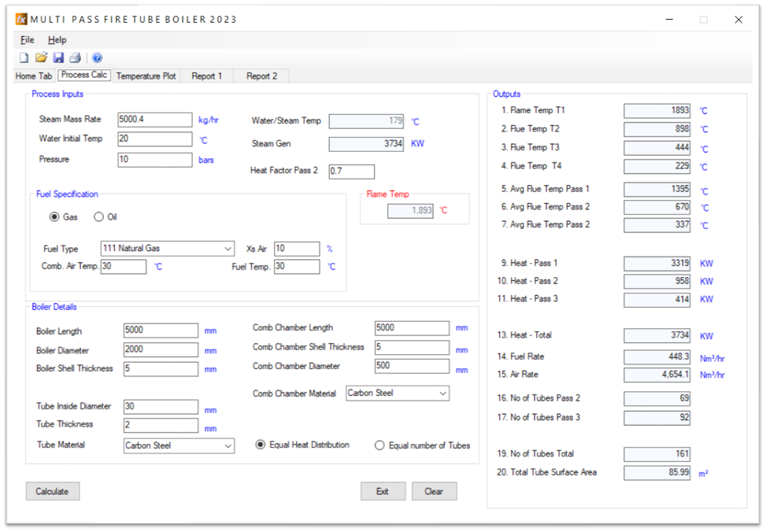Open the File menu
This screenshot has width=766, height=532.
pyautogui.click(x=28, y=40)
